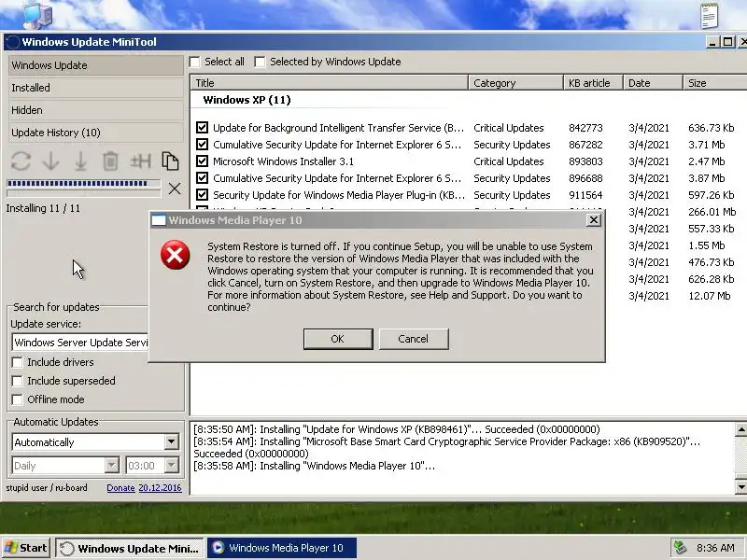Maximize the Windows Update MiniTool window

[728, 42]
